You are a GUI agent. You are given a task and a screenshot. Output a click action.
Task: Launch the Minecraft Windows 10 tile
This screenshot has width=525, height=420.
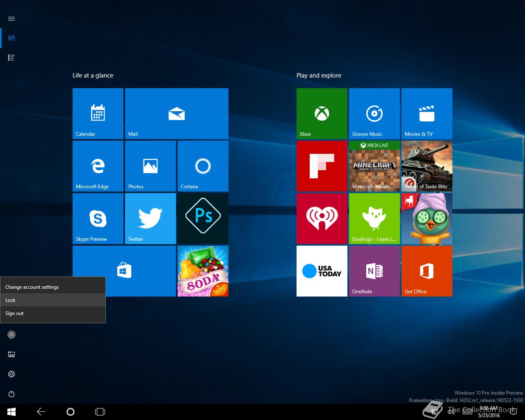[374, 166]
